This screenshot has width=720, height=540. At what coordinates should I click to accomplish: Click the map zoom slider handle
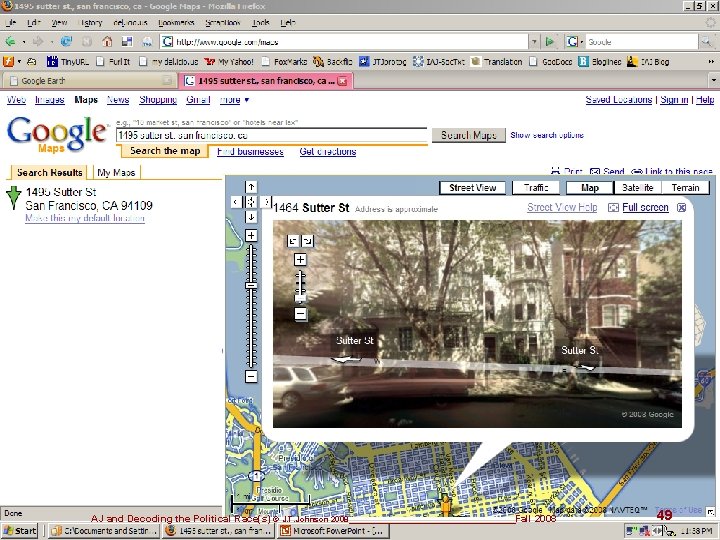point(251,286)
